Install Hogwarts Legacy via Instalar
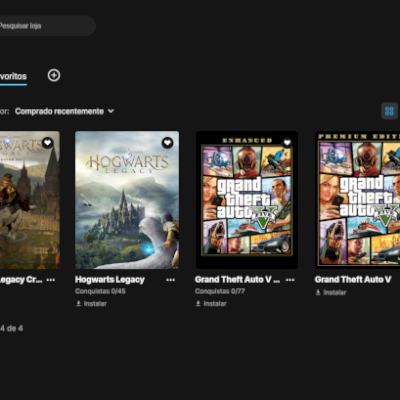 (91, 304)
